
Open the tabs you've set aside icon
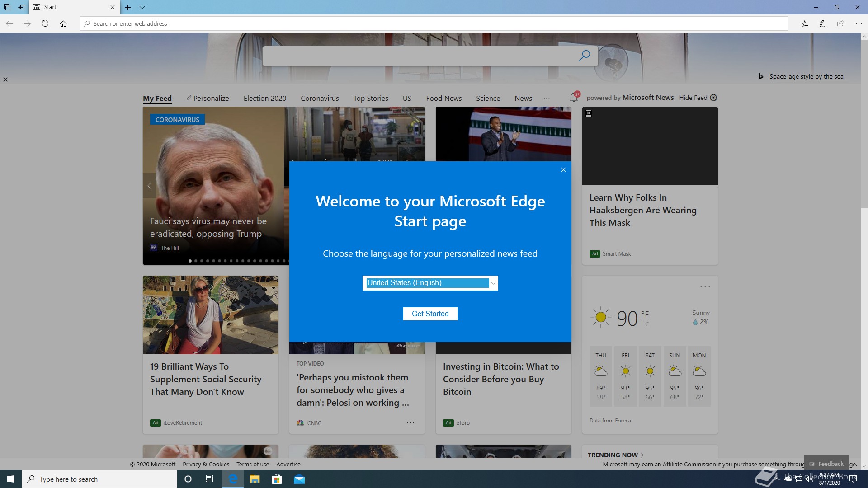pos(7,7)
